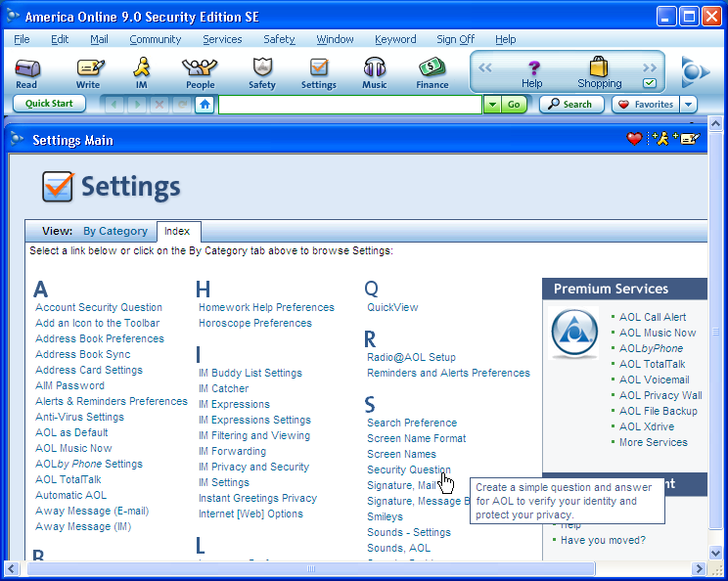Open Address Book Preferences link
This screenshot has width=728, height=581.
click(x=100, y=338)
